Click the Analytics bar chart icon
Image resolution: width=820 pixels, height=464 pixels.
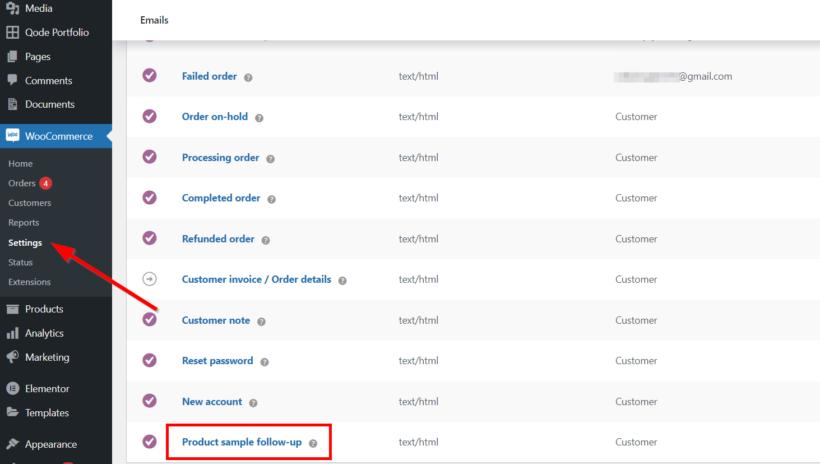[13, 333]
